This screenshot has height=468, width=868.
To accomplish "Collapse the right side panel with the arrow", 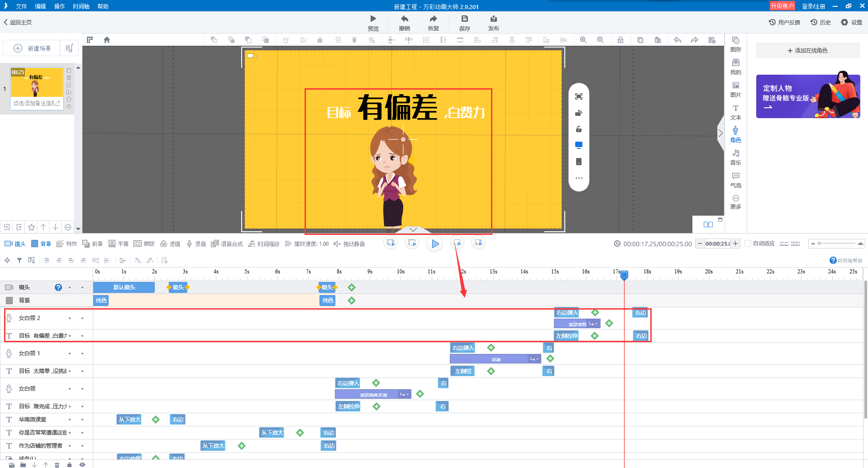I will 721,133.
